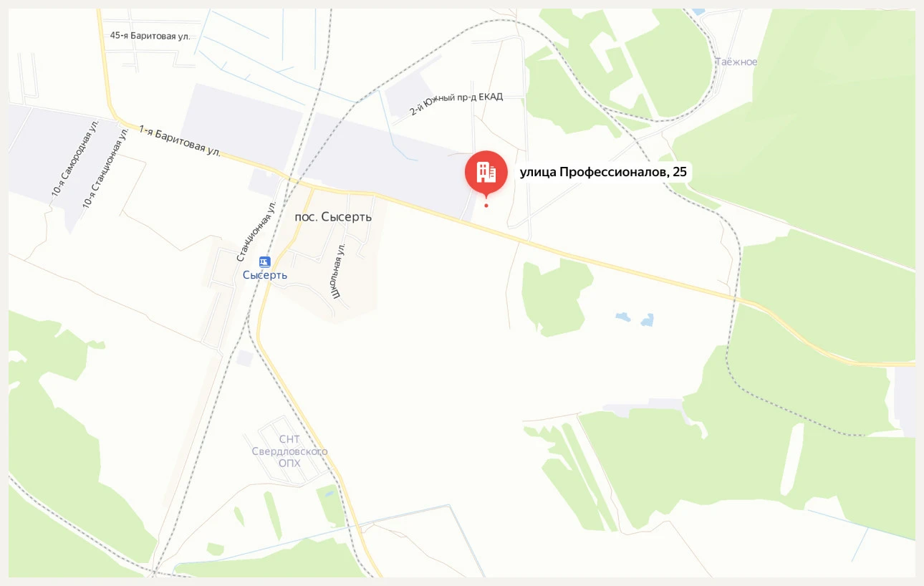Image resolution: width=924 pixels, height=586 pixels.
Task: Click the СНТ Свердловского ОПХ label
Action: coord(289,451)
